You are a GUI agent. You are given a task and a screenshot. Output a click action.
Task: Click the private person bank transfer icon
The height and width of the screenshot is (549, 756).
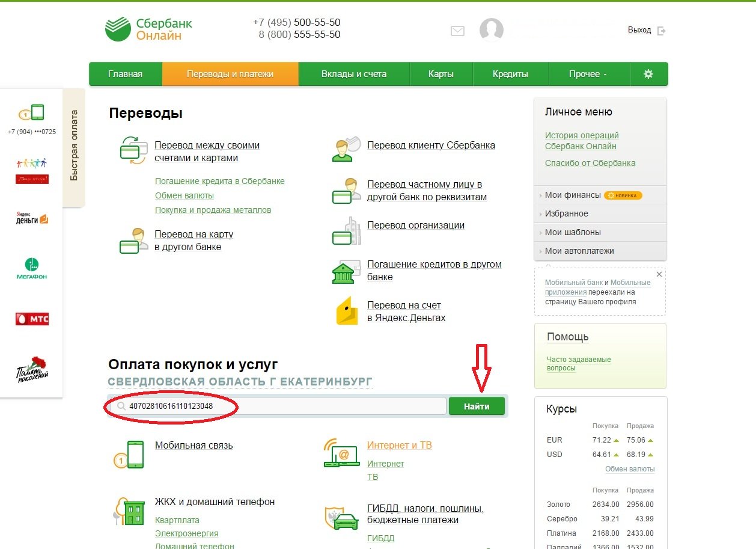point(346,191)
